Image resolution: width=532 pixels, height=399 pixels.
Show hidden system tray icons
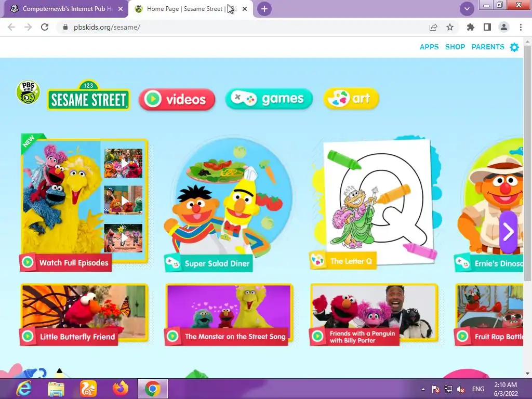423,389
